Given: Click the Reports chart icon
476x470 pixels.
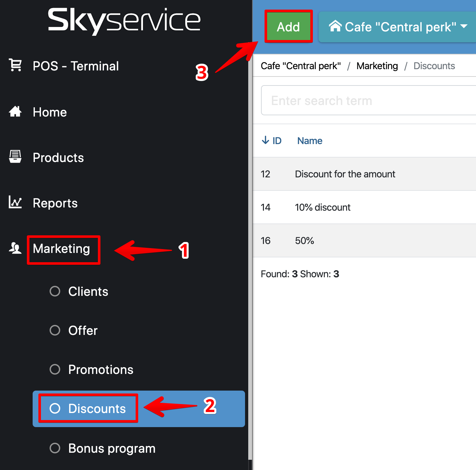Looking at the screenshot, I should 15,202.
